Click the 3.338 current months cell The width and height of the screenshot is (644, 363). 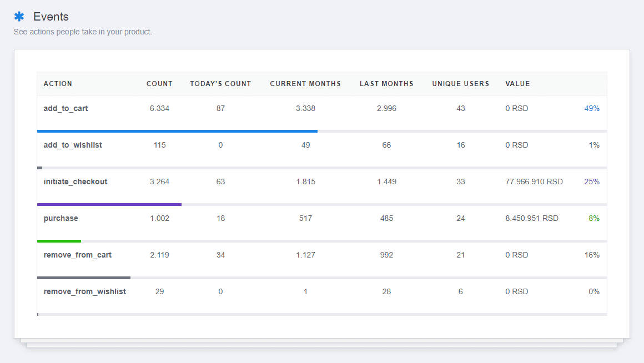click(305, 108)
